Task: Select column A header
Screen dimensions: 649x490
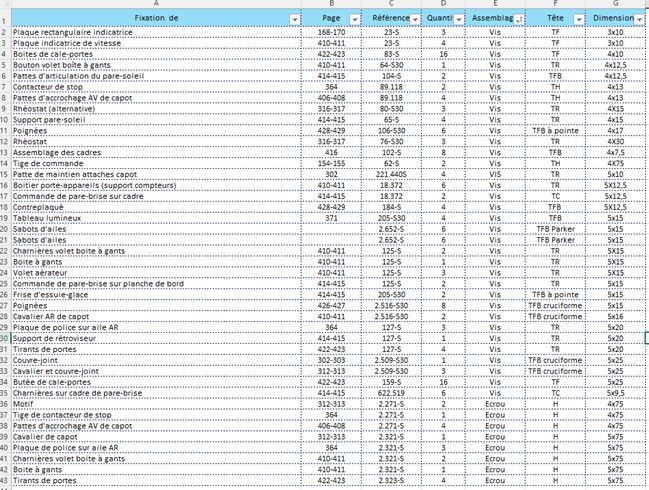Action: [156, 4]
